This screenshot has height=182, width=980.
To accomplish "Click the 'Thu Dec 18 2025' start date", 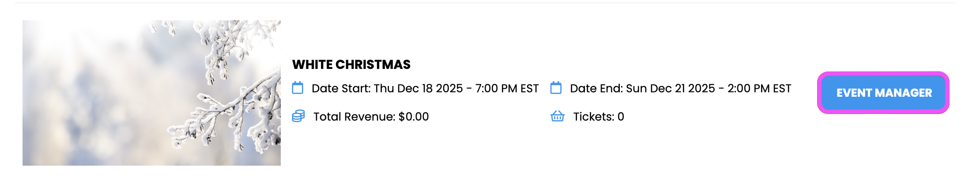I will (x=418, y=88).
